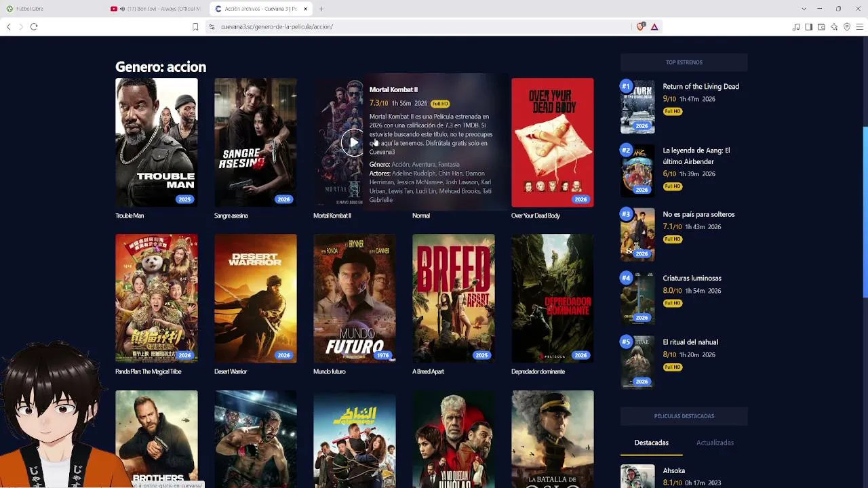
Task: Click the Sangre asesina title link
Action: click(x=231, y=216)
